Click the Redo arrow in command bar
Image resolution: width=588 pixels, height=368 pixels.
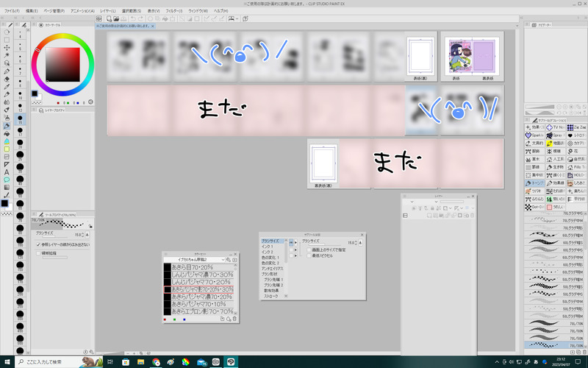click(141, 18)
